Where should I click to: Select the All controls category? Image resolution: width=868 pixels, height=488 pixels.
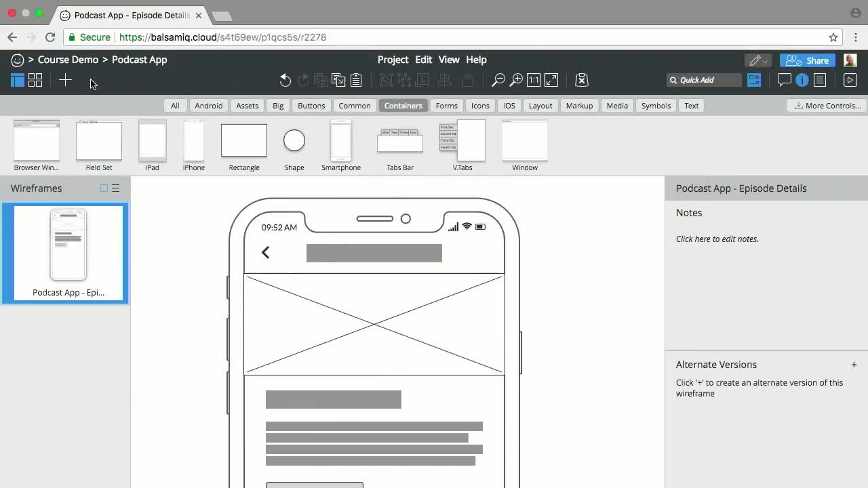[x=175, y=106]
